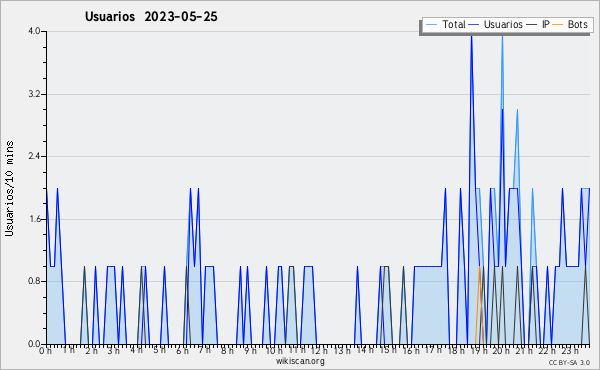This screenshot has height=370, width=600.
Task: Click the '0 h' x-axis label
Action: [45, 351]
